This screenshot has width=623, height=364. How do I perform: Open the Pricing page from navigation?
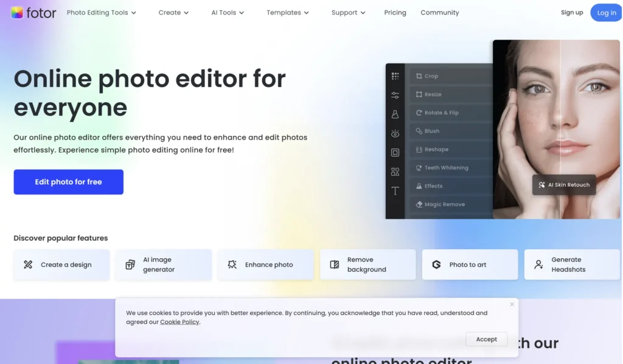tap(395, 13)
